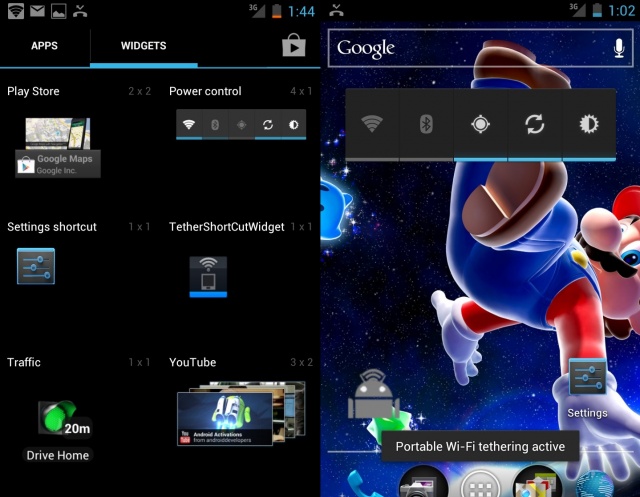Select the Power control widget preview

240,125
